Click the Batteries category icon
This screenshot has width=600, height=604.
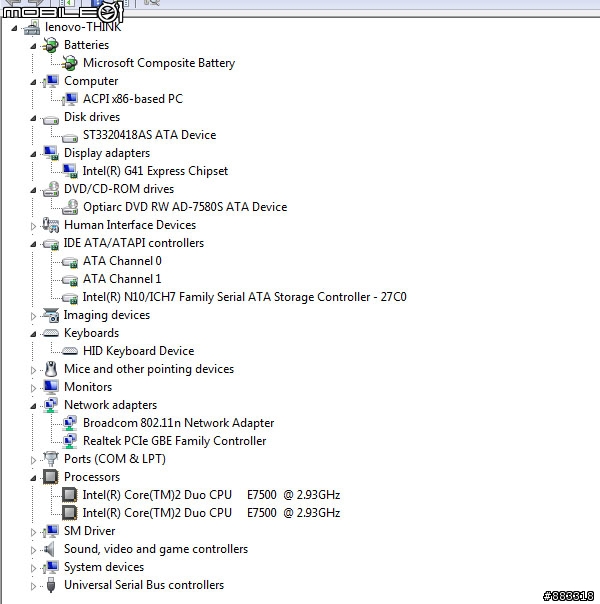50,45
